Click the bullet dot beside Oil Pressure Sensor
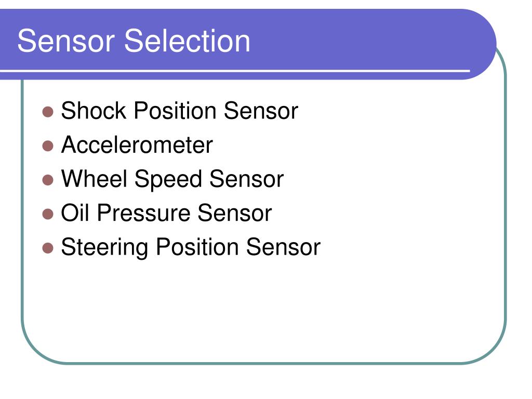 [48, 214]
